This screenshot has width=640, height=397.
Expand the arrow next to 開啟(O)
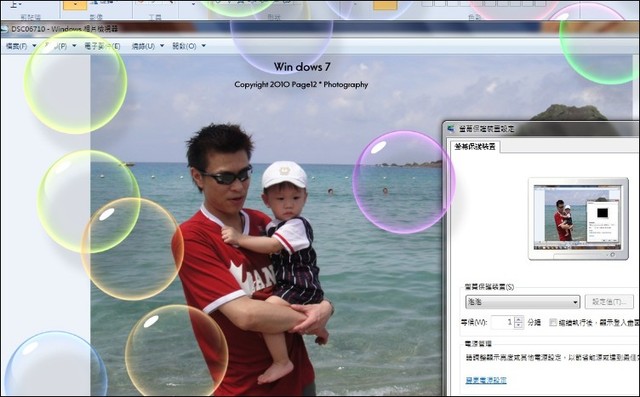point(204,46)
